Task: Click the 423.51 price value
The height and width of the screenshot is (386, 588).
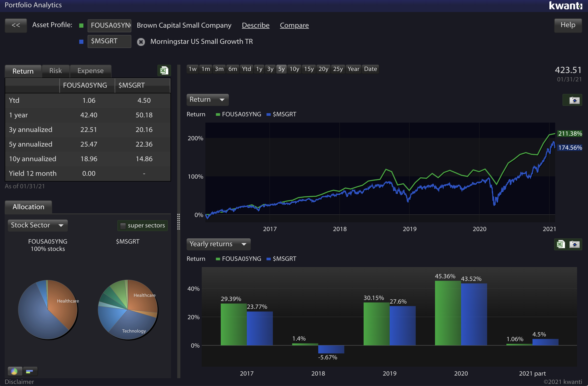Action: [568, 70]
